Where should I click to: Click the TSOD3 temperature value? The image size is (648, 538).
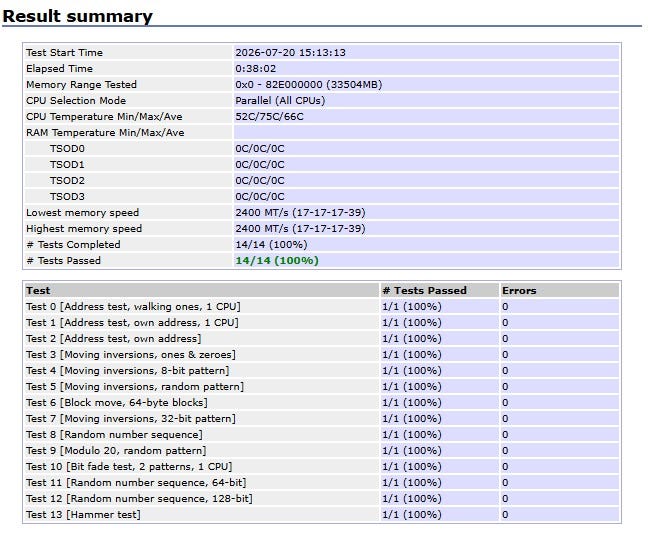pyautogui.click(x=260, y=197)
